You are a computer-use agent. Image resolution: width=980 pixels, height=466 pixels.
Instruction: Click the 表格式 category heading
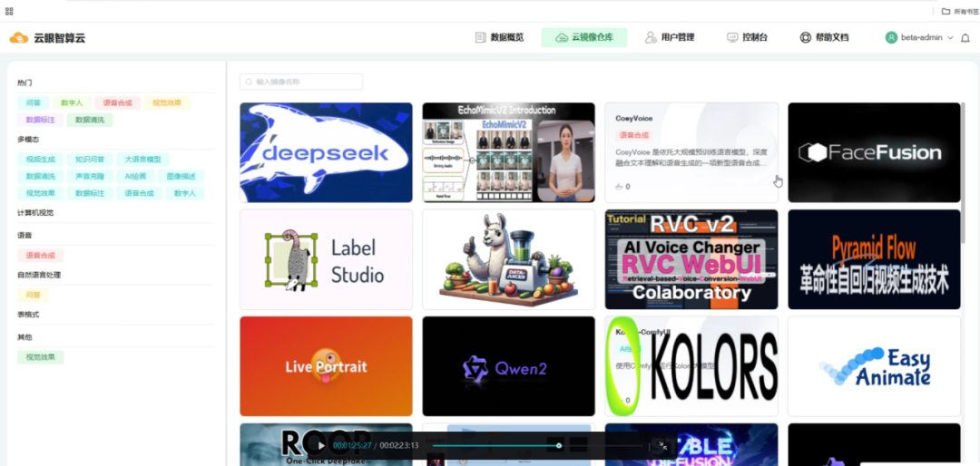pyautogui.click(x=28, y=315)
